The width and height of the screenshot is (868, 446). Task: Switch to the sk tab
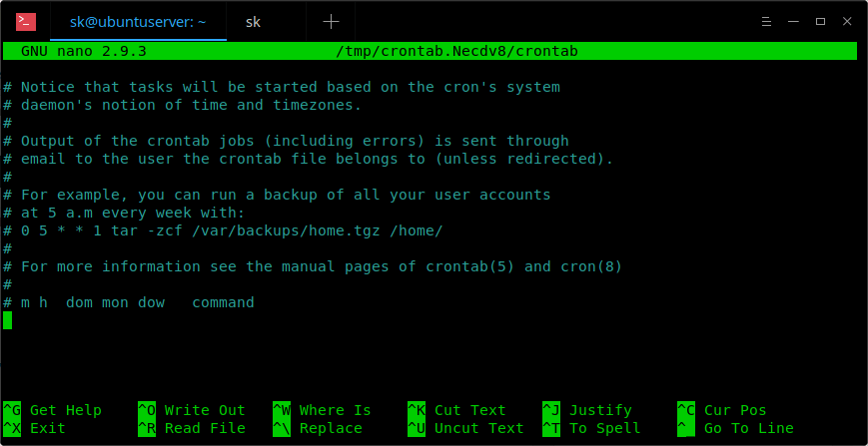(x=254, y=22)
